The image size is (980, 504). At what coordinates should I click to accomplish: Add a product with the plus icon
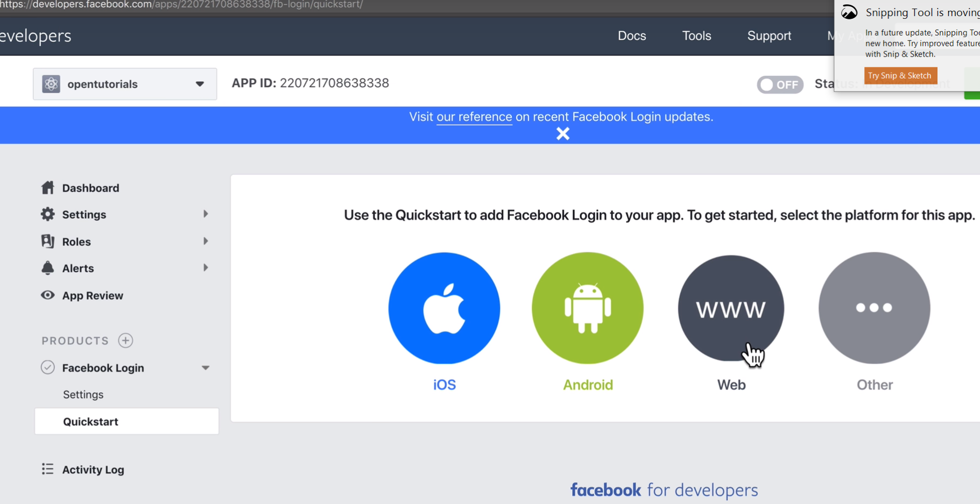(x=126, y=340)
